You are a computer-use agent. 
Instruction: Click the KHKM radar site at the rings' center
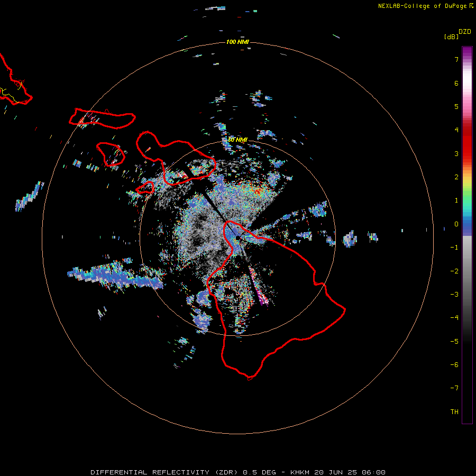237,238
